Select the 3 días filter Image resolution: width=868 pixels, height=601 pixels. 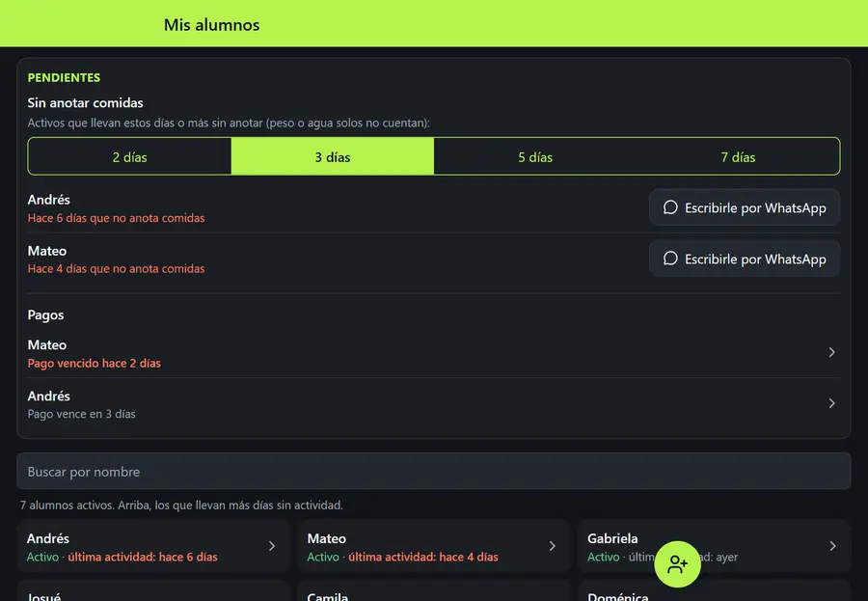(333, 156)
